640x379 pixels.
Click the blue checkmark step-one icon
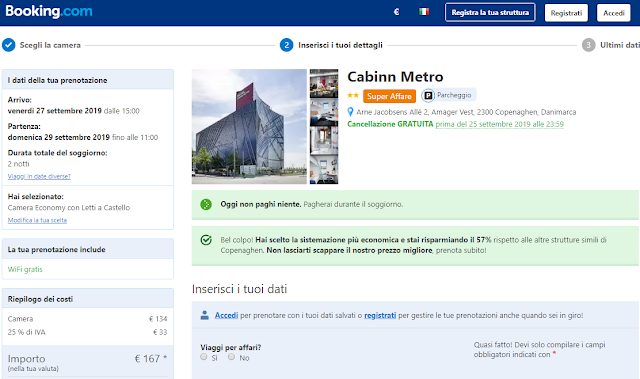[9, 45]
